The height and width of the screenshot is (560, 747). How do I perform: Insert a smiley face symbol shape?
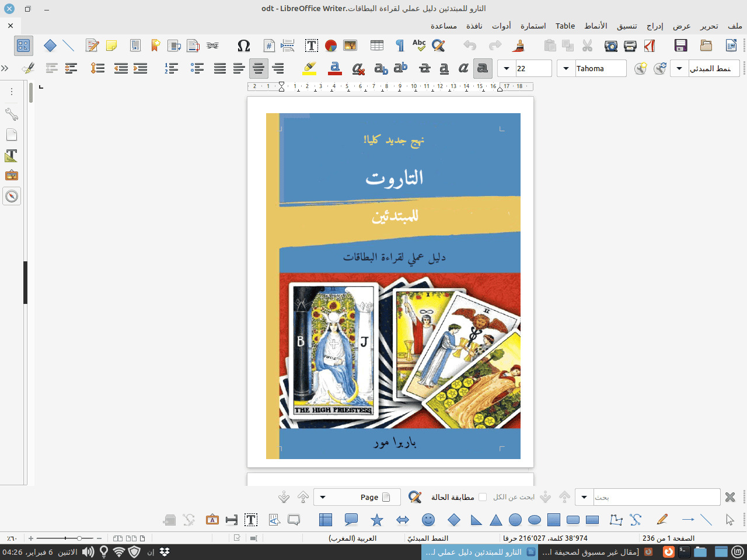click(428, 520)
